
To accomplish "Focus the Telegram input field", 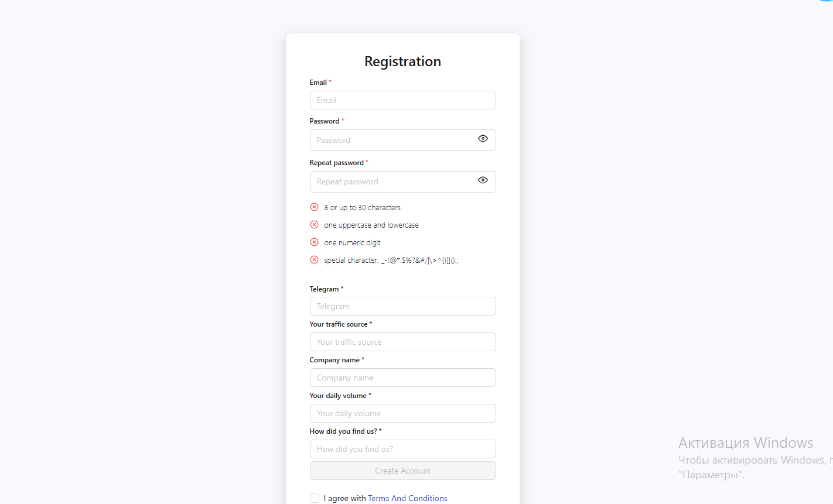I will [x=402, y=306].
